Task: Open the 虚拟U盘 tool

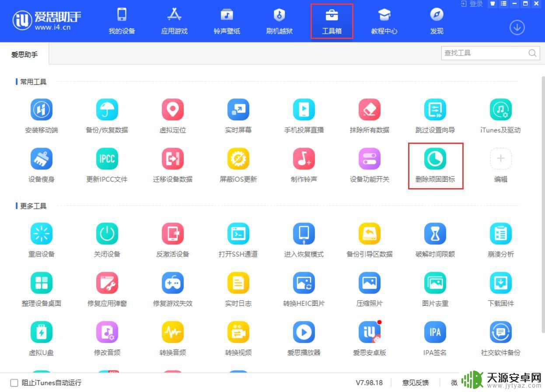Action: click(42, 332)
